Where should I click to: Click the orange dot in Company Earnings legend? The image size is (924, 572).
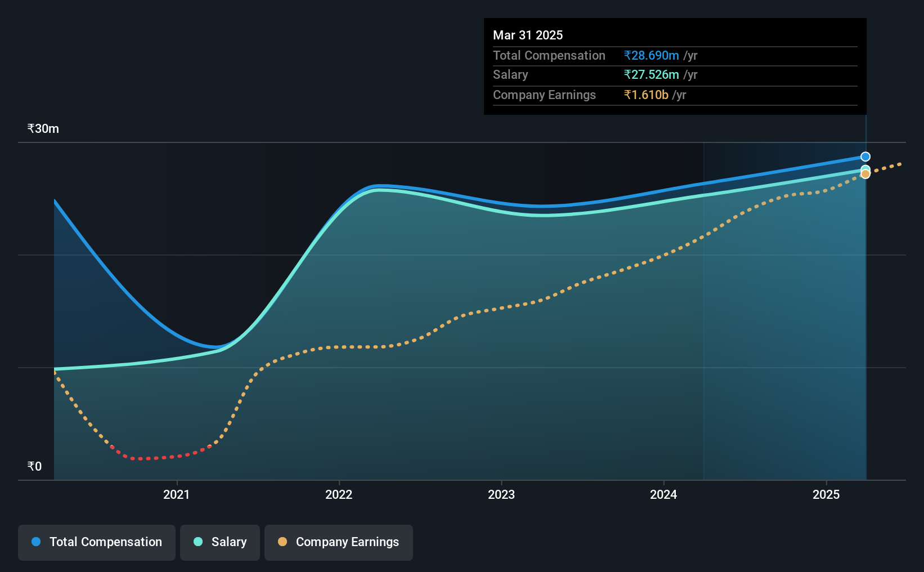click(282, 542)
